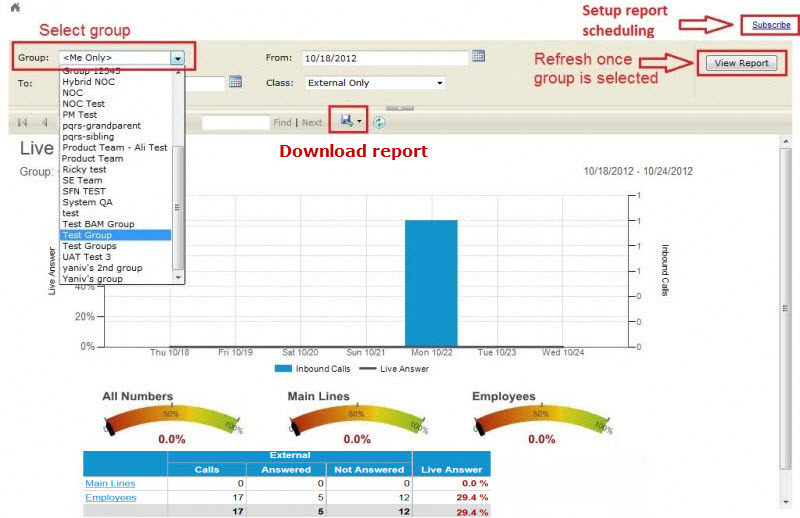Image resolution: width=800 pixels, height=518 pixels.
Task: Click report pane scroll up arrow
Action: coord(785,141)
